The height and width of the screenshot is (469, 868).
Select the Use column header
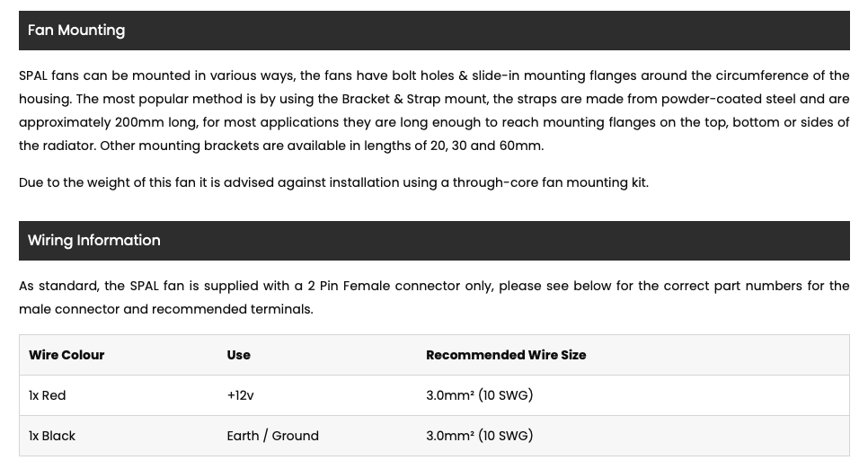[x=239, y=355]
